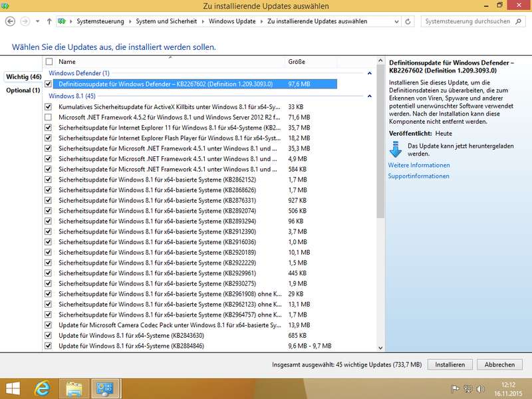Select the Wichtig (46) tab
The width and height of the screenshot is (532, 399).
coord(24,76)
